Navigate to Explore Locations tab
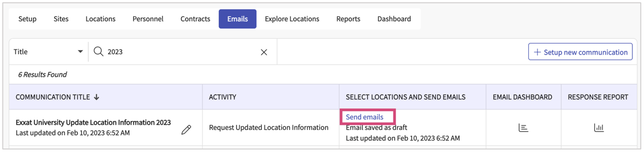 (292, 19)
